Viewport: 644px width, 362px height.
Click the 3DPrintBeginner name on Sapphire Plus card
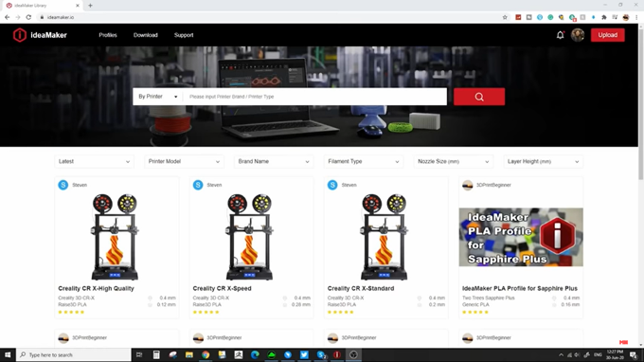tap(493, 185)
